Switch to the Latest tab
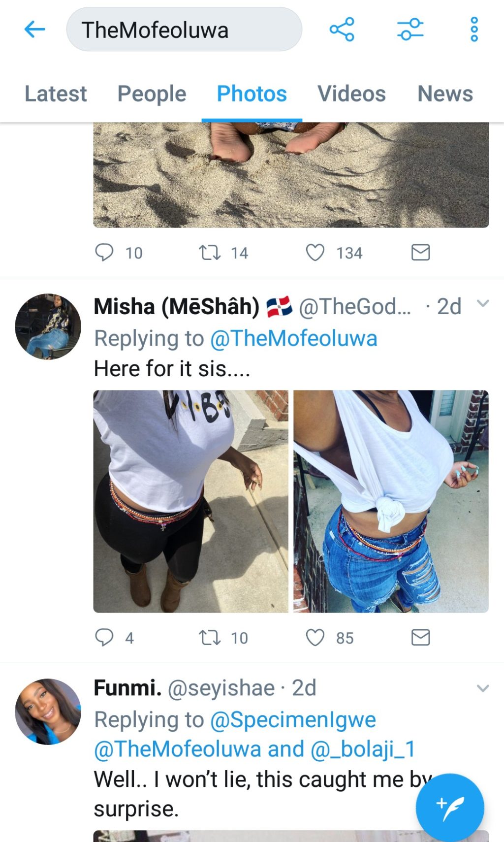 click(x=56, y=94)
